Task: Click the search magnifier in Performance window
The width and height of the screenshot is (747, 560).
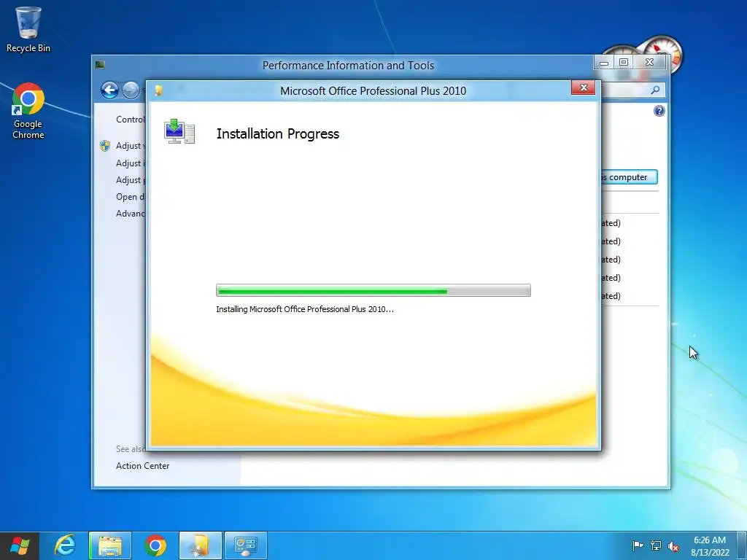Action: click(x=656, y=90)
